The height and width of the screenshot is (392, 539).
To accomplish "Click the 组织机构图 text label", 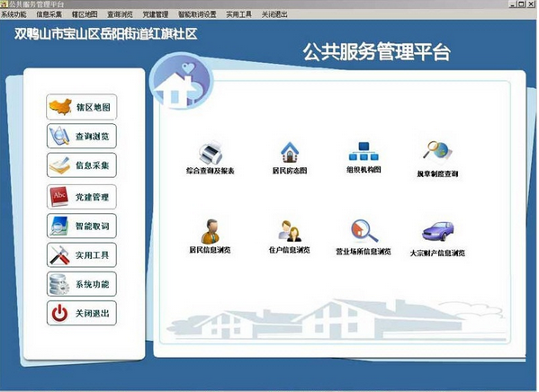I will pyautogui.click(x=364, y=169).
